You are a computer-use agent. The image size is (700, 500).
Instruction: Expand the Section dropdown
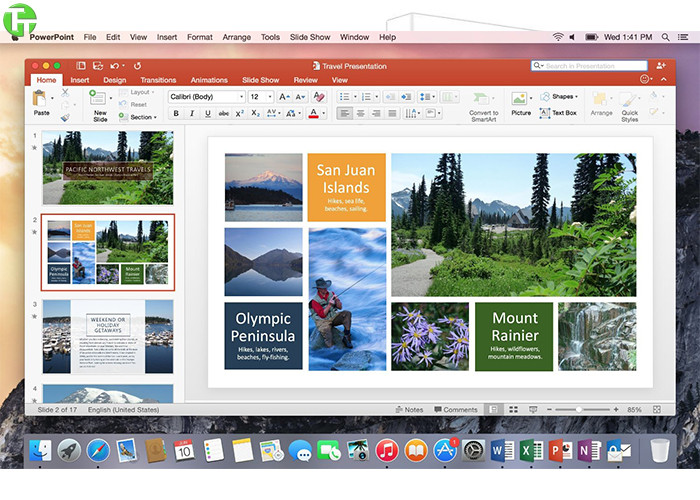coord(139,117)
